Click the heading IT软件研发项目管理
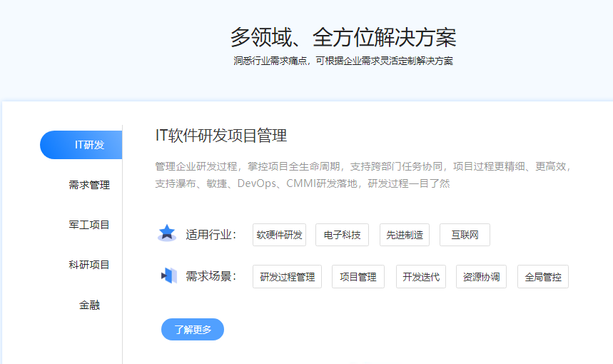The width and height of the screenshot is (613, 364). 221,136
